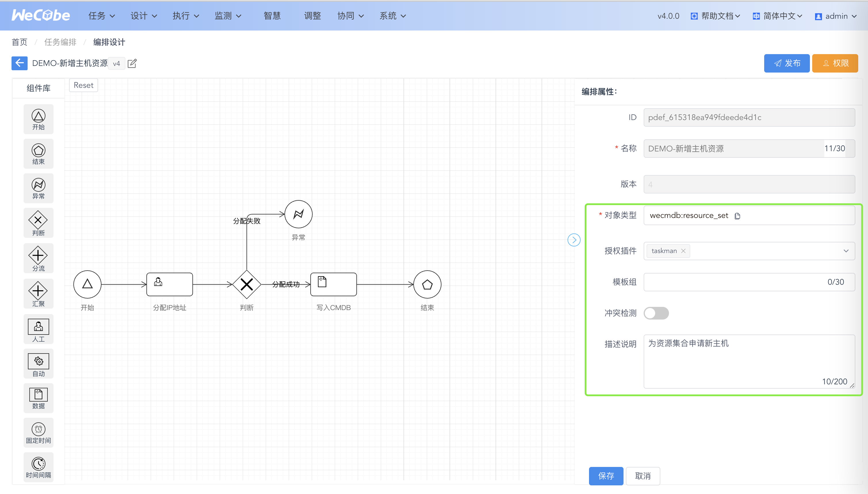Expand the 执行 menu
Screen dimensions: 868x494
pyautogui.click(x=186, y=16)
